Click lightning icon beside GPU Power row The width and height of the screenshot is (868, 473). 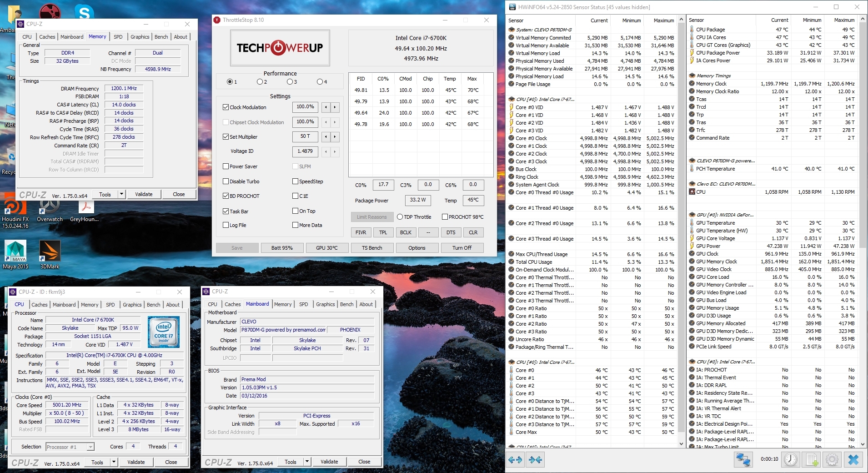click(692, 246)
